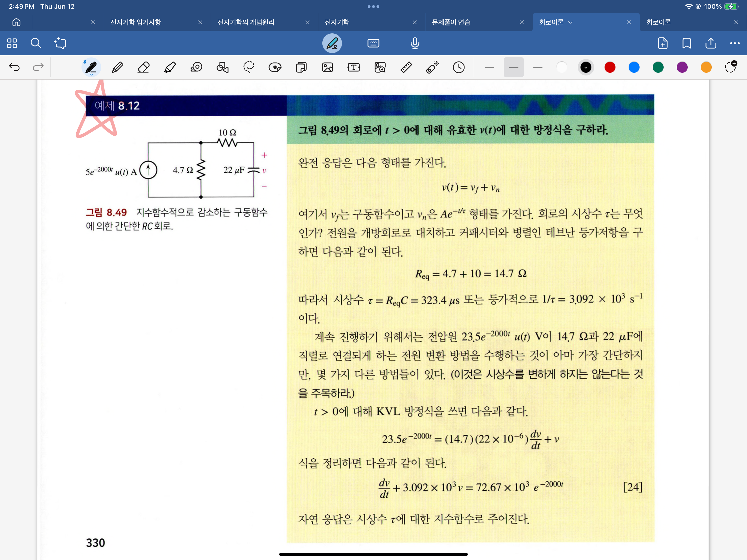
Task: Select the eraser tool
Action: pyautogui.click(x=144, y=67)
